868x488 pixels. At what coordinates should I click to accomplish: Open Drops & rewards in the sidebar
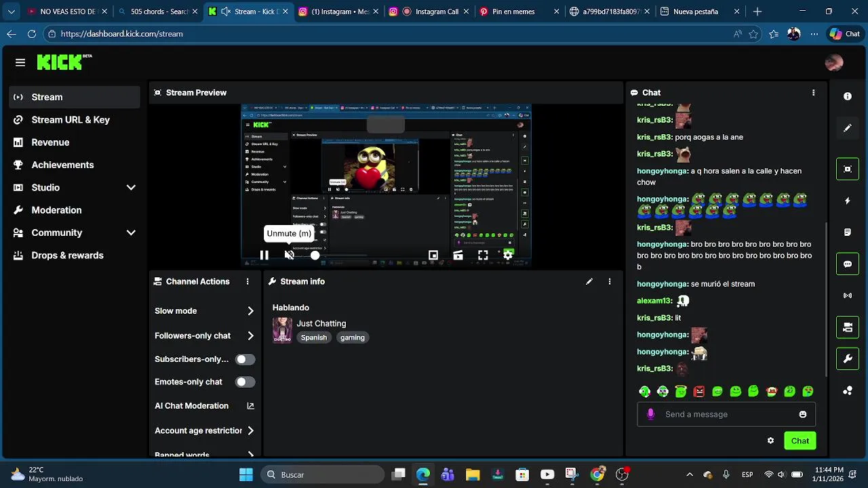coord(75,256)
